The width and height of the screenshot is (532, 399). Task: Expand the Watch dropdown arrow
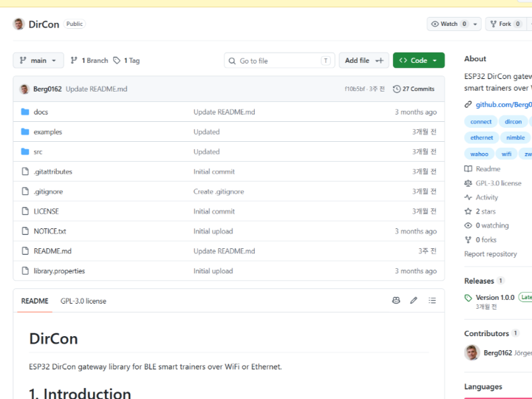click(x=475, y=24)
